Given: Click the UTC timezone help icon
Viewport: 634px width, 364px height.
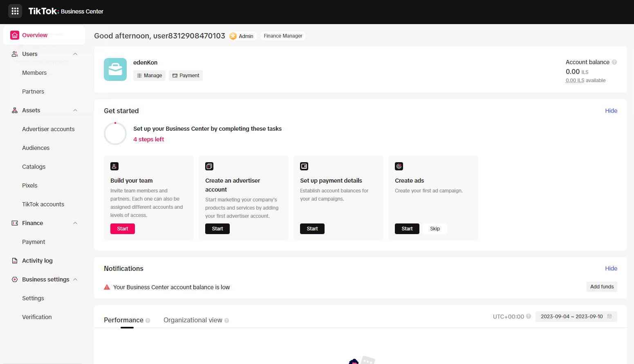Looking at the screenshot, I should click(529, 316).
